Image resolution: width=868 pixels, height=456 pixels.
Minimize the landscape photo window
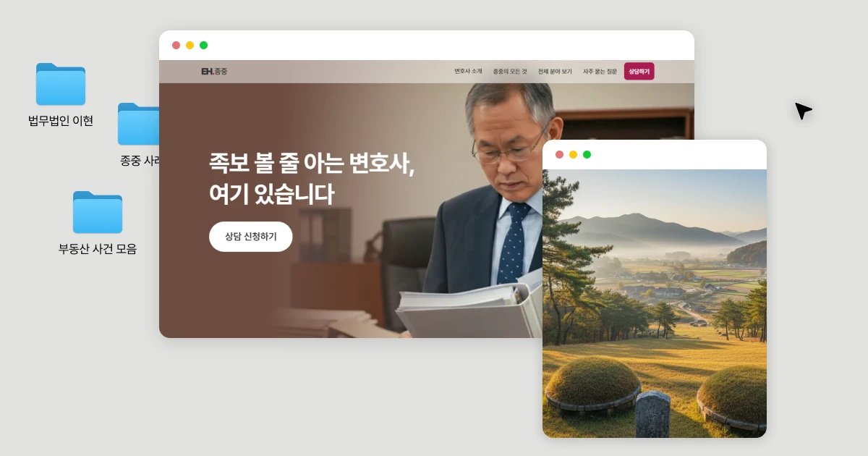coord(573,154)
